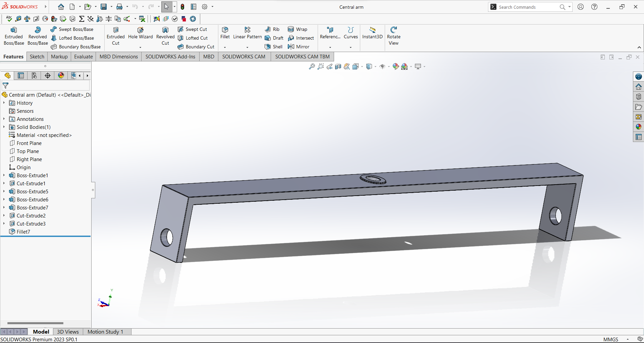Open the Curves dropdown arrow
This screenshot has width=644, height=343.
point(351,47)
